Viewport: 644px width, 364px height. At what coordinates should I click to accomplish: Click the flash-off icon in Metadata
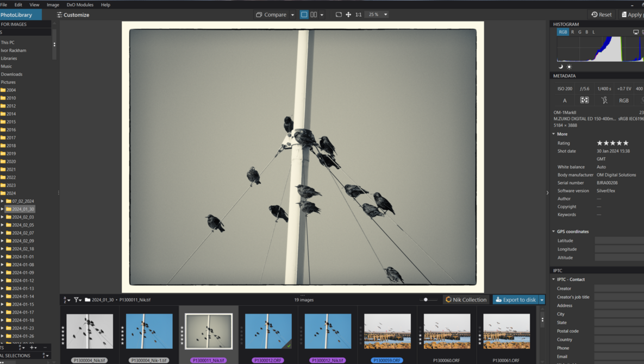tap(604, 100)
